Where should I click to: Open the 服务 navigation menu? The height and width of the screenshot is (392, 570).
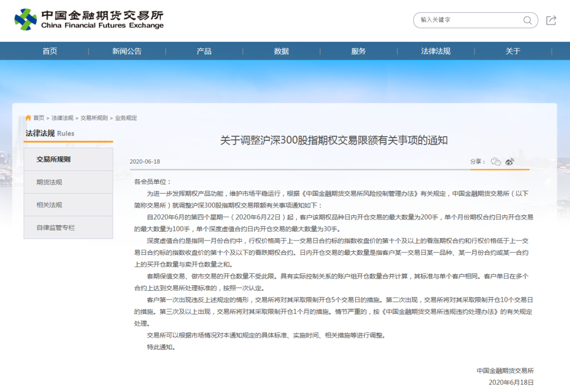click(358, 51)
